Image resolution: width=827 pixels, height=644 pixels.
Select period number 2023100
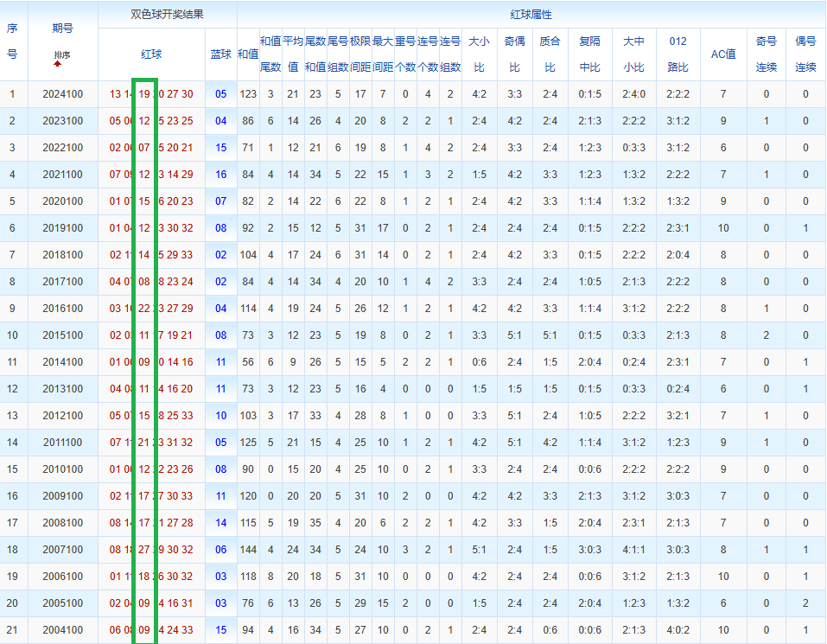pos(63,121)
